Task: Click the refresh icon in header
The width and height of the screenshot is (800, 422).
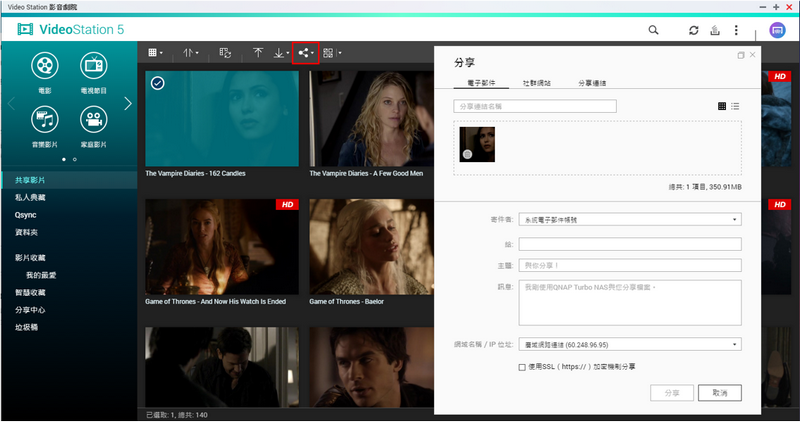Action: (693, 30)
